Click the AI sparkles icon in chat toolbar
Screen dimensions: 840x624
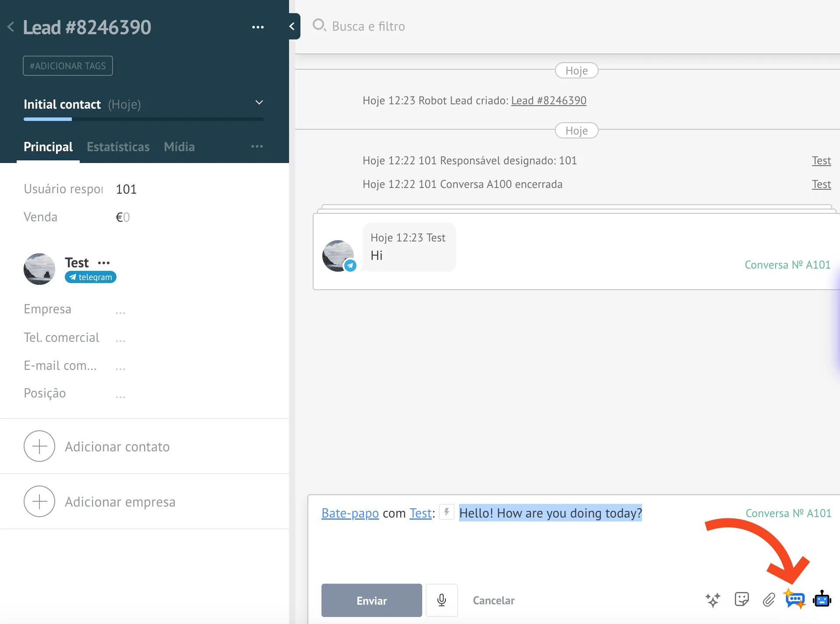tap(713, 599)
